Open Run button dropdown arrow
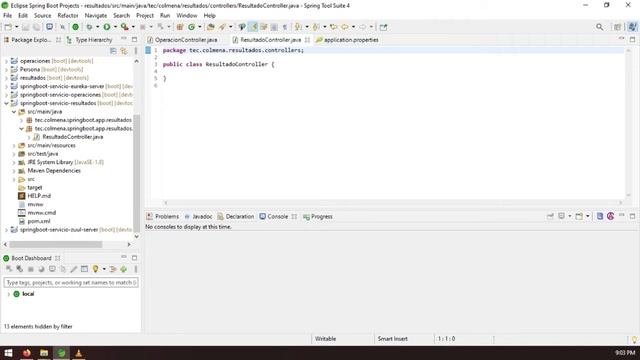640x360 pixels. tap(115, 27)
